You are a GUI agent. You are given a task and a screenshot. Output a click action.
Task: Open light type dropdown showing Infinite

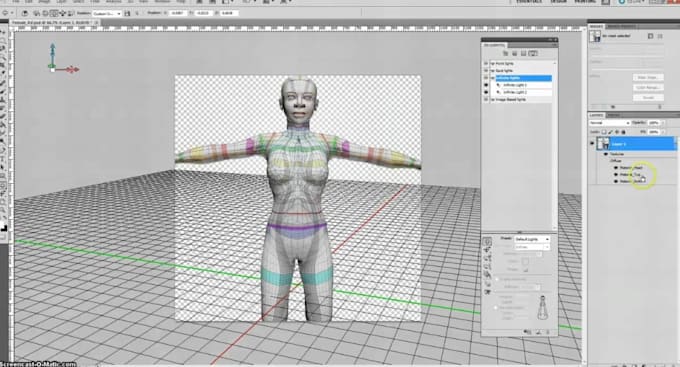point(532,247)
